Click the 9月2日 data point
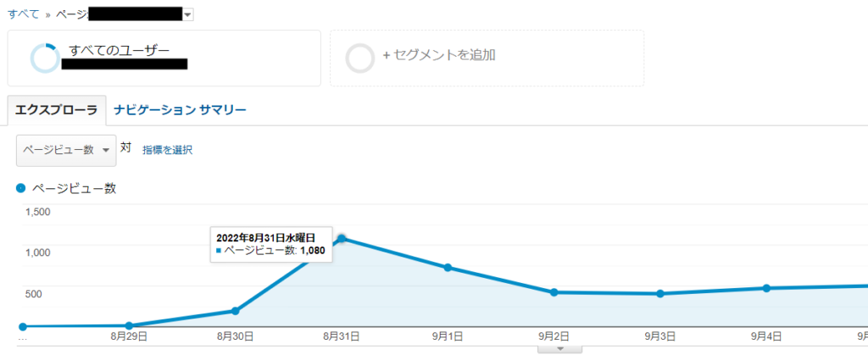The width and height of the screenshot is (868, 355). [x=554, y=292]
